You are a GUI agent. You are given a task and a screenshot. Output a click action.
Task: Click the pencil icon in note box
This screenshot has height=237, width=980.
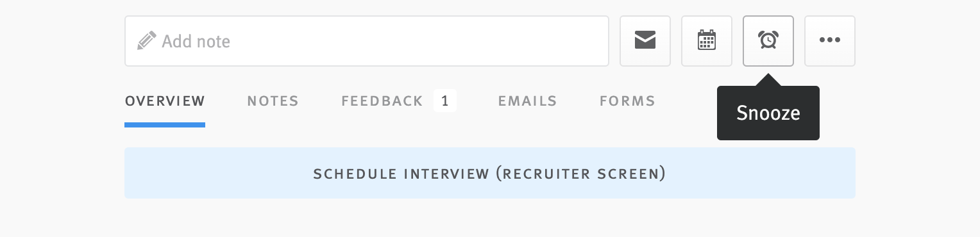[x=147, y=41]
